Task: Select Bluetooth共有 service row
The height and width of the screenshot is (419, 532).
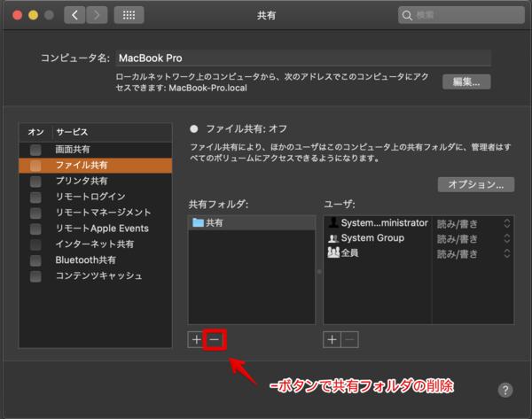Action: (x=96, y=260)
